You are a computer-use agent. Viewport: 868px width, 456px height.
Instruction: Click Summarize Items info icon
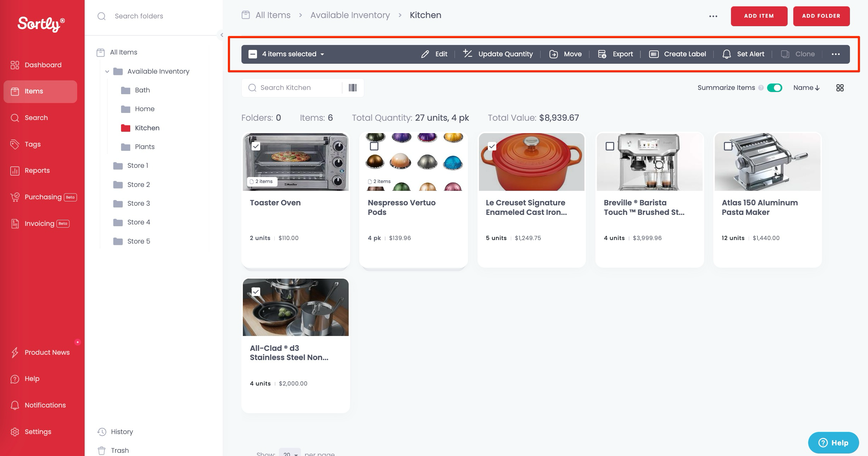[x=761, y=88]
